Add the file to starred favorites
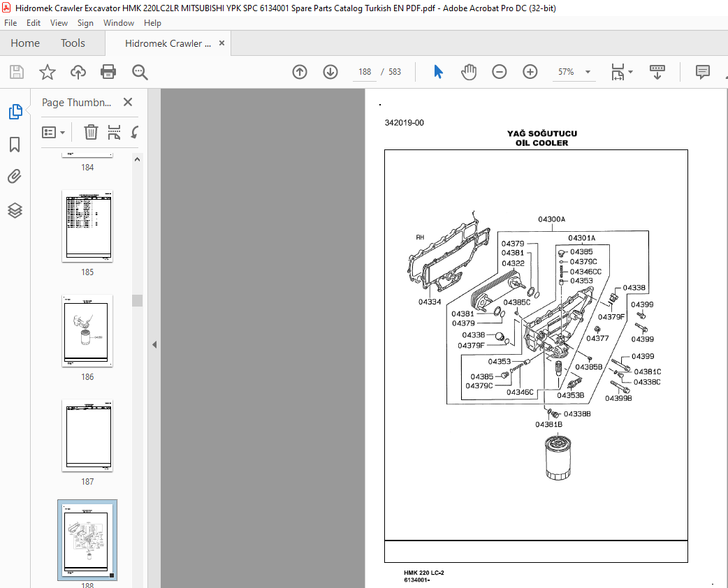This screenshot has height=588, width=728. pos(48,72)
